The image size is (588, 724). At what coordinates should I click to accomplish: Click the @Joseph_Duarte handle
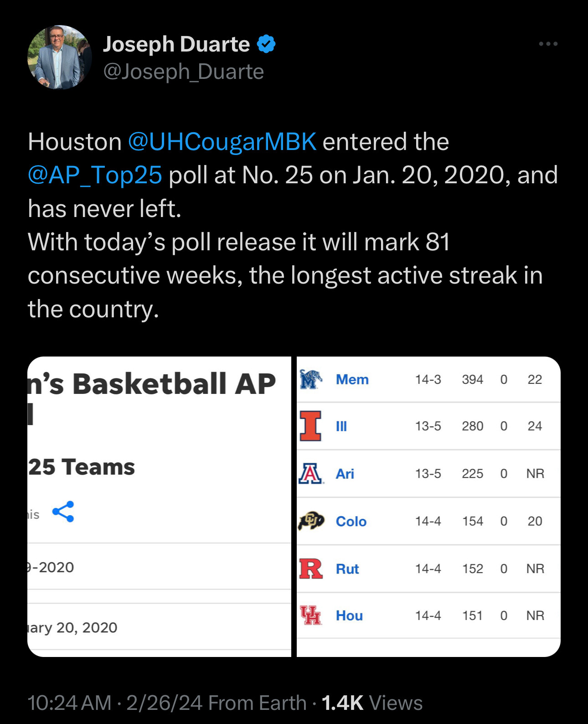tap(183, 72)
